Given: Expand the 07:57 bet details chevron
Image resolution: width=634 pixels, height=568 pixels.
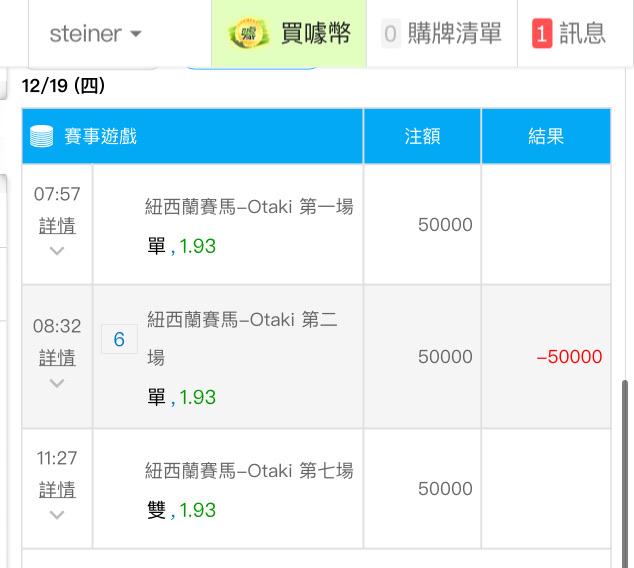Looking at the screenshot, I should (x=57, y=251).
